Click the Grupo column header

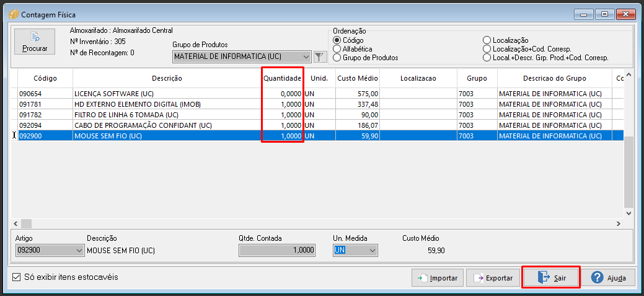tap(477, 78)
